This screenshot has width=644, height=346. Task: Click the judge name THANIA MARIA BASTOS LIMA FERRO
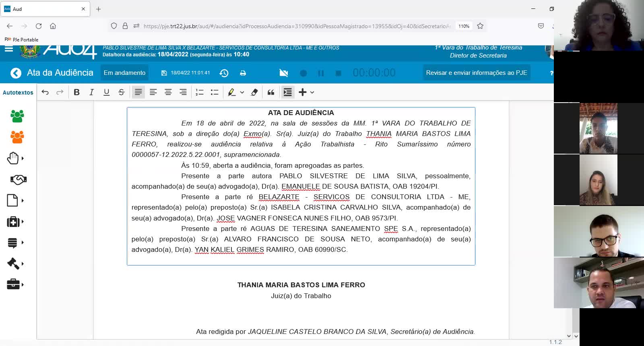[x=301, y=285]
